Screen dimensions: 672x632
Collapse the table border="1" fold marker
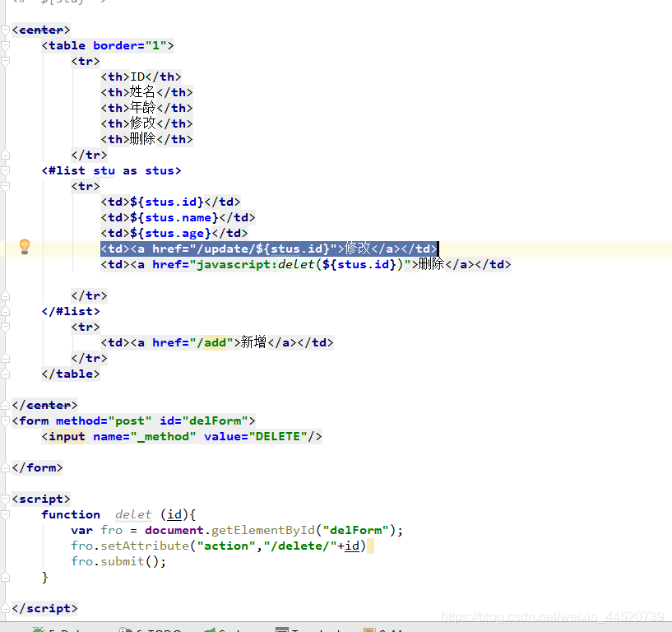pyautogui.click(x=5, y=45)
